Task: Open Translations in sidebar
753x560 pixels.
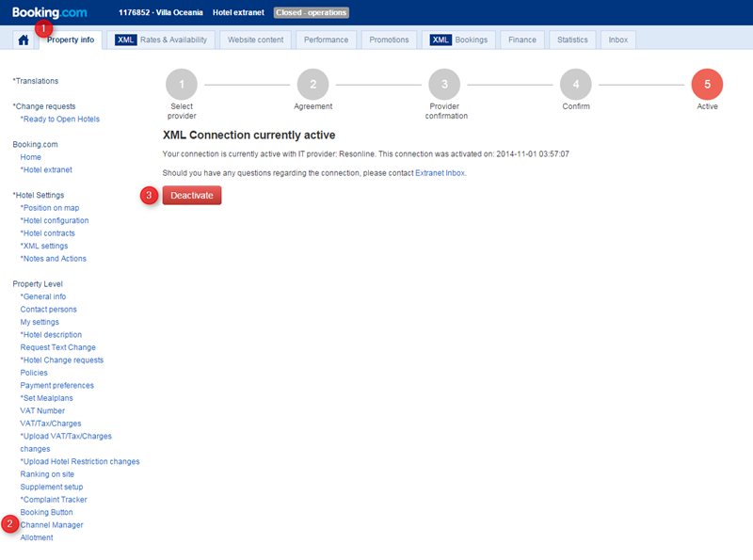Action: pos(36,81)
